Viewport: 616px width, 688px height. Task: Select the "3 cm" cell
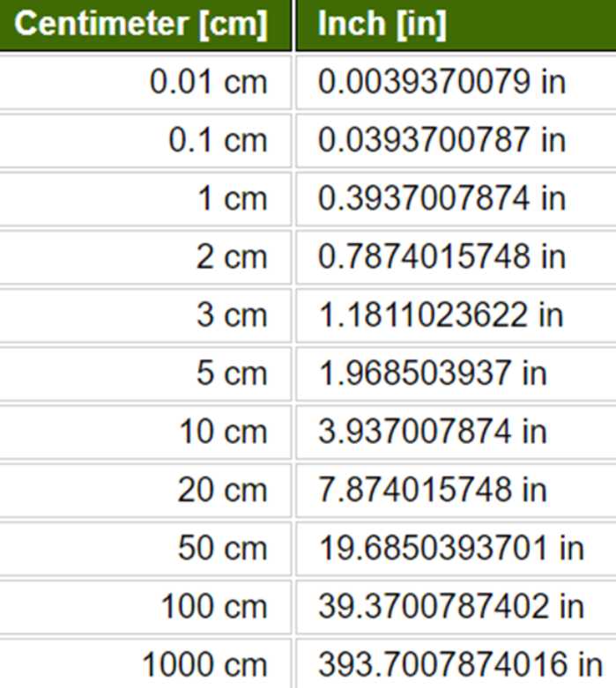145,315
